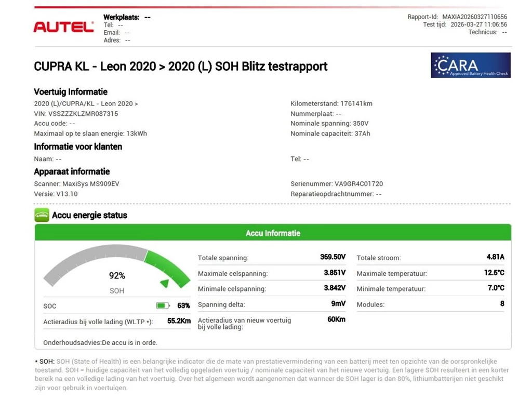This screenshot has height=399, width=532.
Task: Click the Serienummer VA9GR4C01720 entry
Action: pyautogui.click(x=337, y=184)
